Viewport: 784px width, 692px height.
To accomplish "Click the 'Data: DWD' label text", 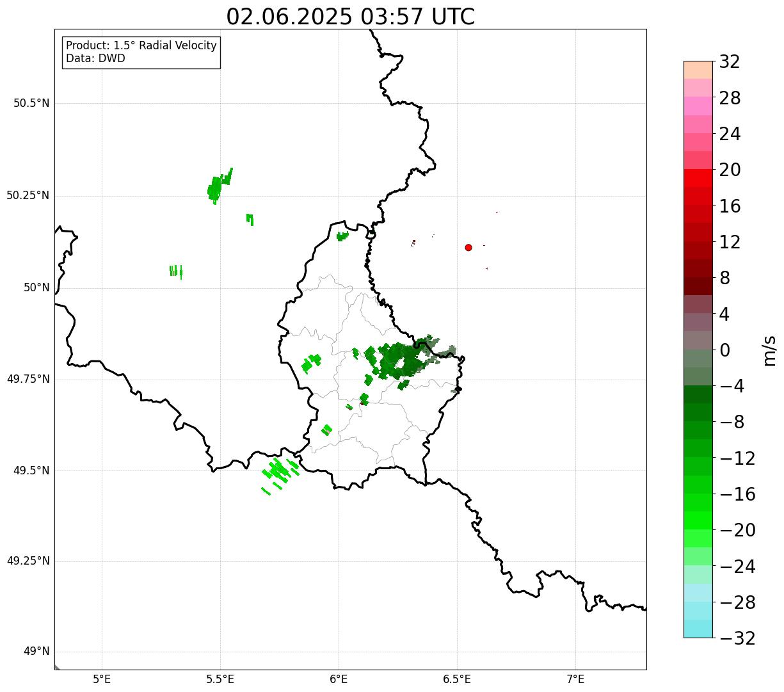I will 95,58.
